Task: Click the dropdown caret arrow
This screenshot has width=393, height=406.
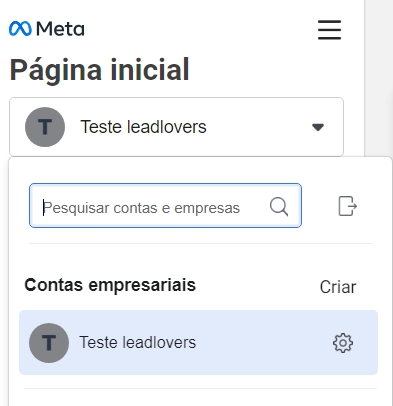Action: (318, 127)
